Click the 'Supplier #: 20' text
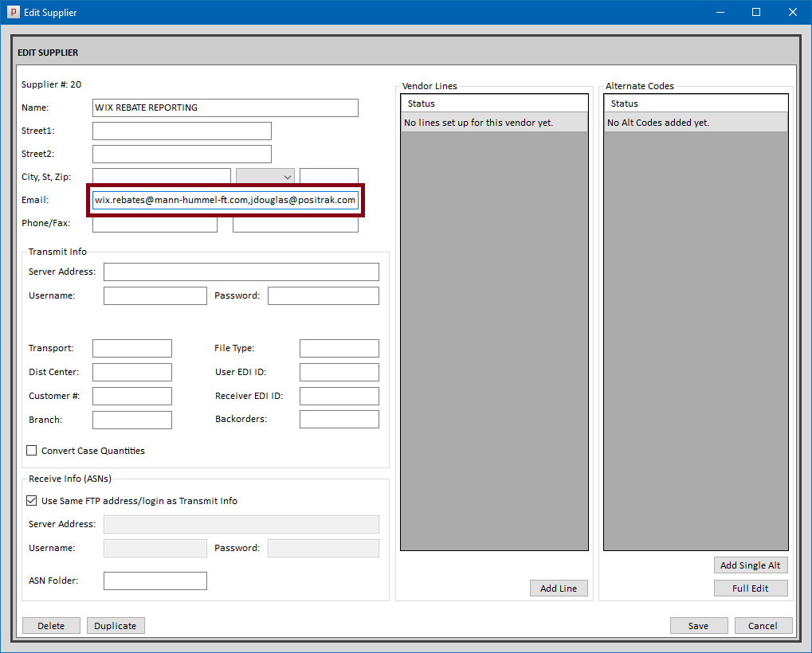This screenshot has height=653, width=812. pos(51,84)
